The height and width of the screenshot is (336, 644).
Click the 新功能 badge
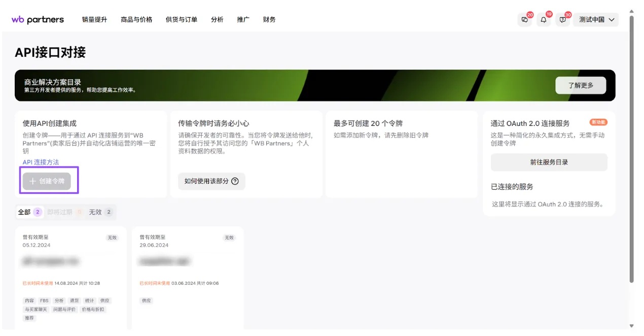tap(598, 122)
